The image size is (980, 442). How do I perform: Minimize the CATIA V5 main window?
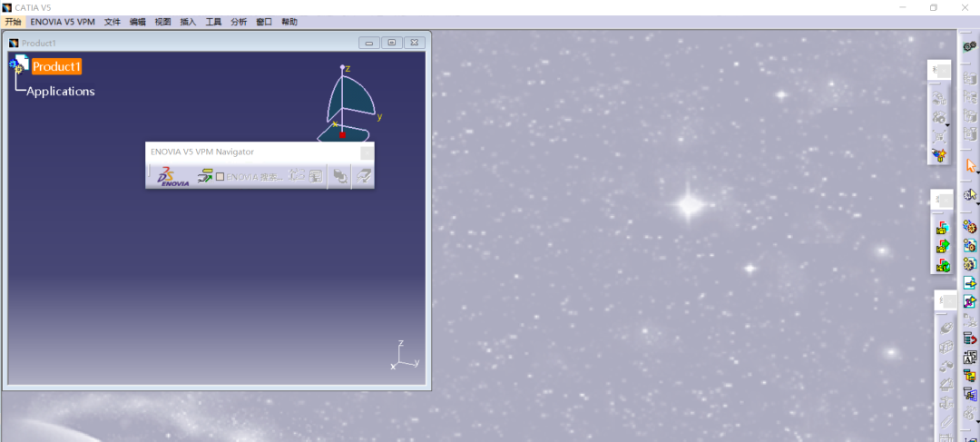(x=903, y=7)
